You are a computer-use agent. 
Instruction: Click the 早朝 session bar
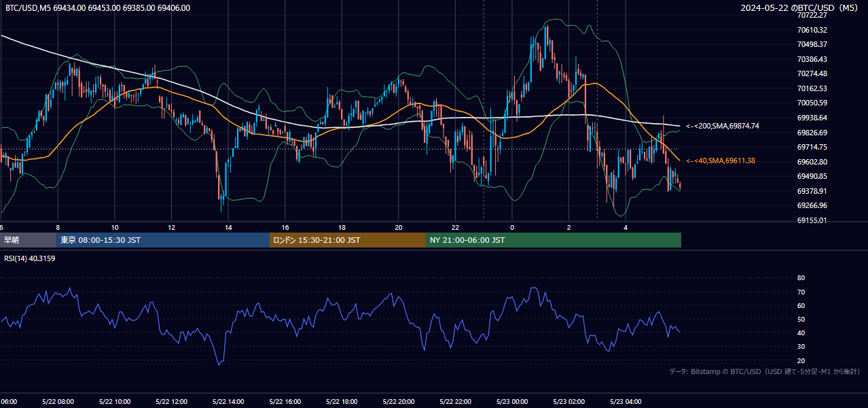28,240
